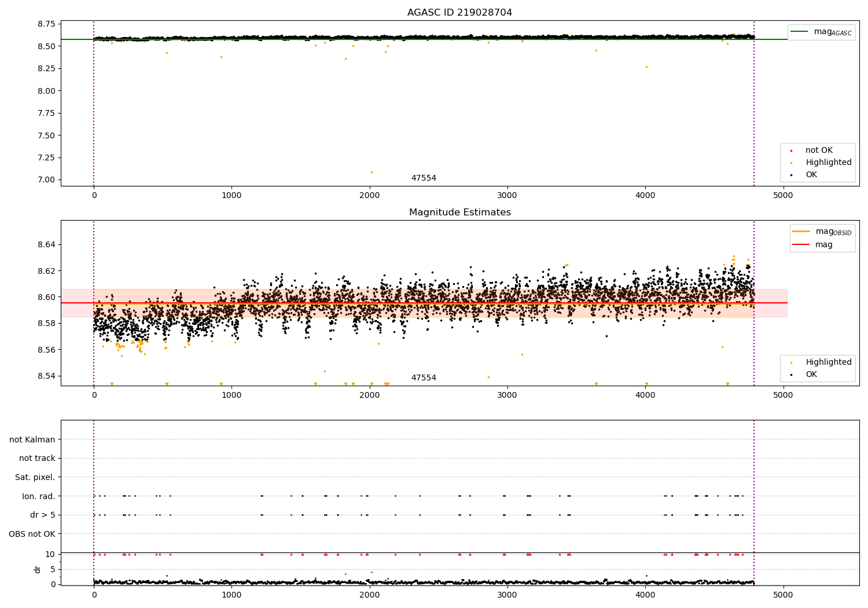Click the '47554' label in middle plot

[424, 378]
